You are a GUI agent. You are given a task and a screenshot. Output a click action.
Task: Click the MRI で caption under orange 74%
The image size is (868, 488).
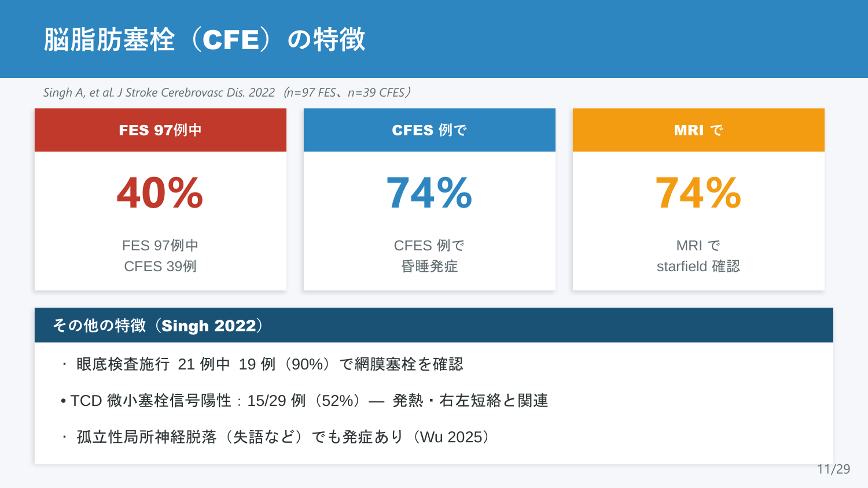click(x=698, y=246)
